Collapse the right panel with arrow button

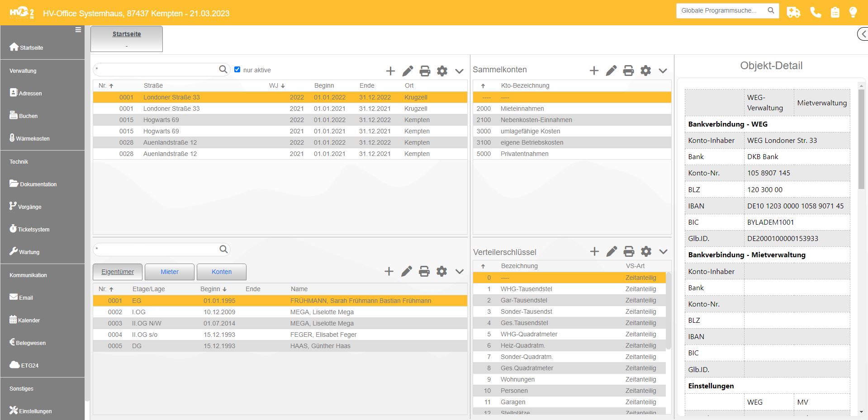click(863, 34)
